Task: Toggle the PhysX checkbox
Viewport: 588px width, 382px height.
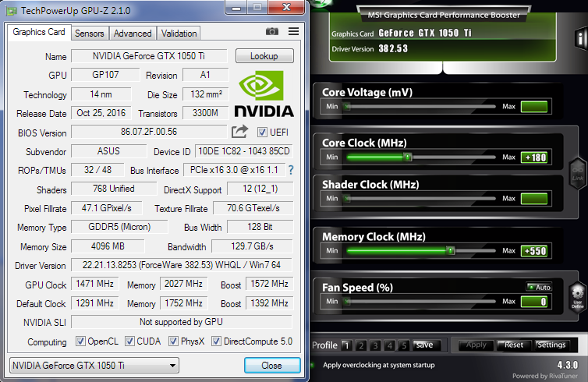Action: coord(173,341)
